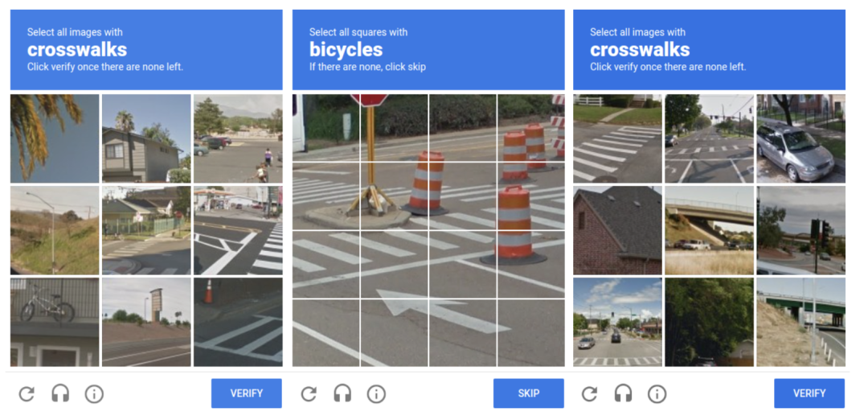Select the tile showing a palm frond against sky

(55, 138)
